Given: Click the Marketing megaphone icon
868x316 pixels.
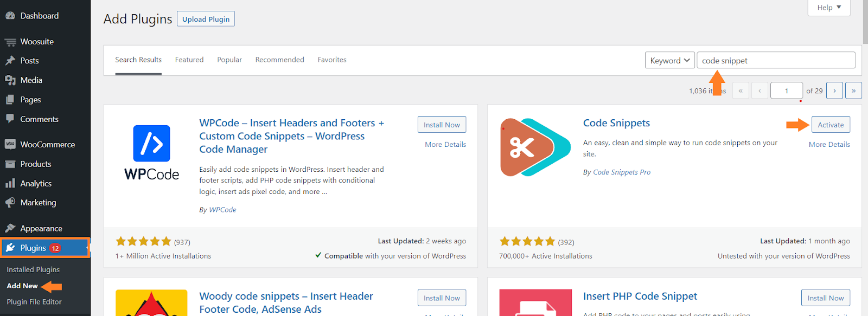Looking at the screenshot, I should [10, 203].
